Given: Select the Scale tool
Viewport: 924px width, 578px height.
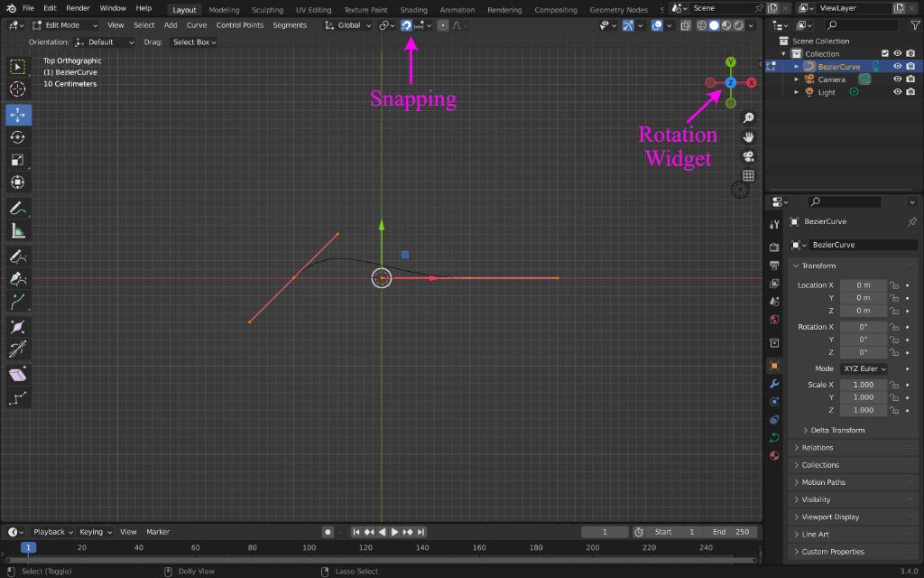Looking at the screenshot, I should point(18,160).
